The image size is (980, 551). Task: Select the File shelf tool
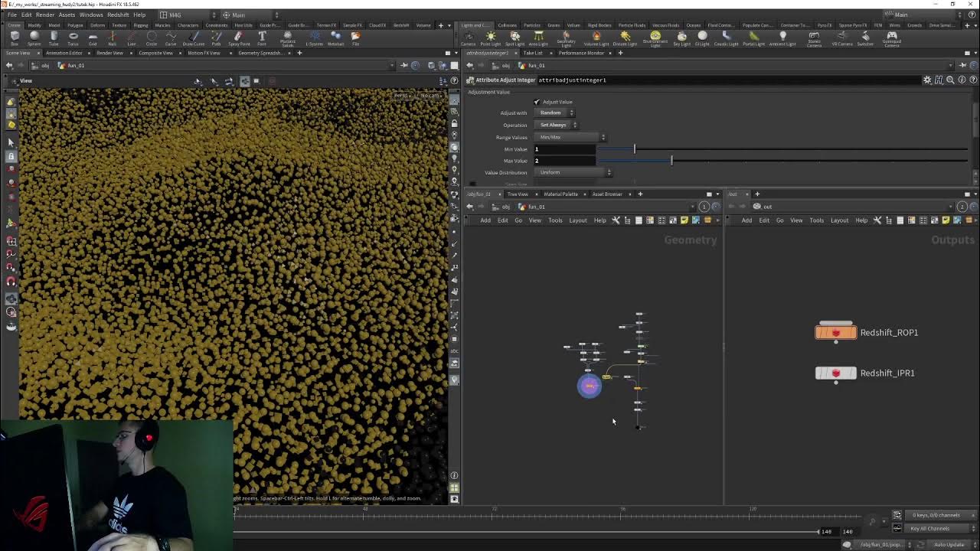tap(355, 37)
